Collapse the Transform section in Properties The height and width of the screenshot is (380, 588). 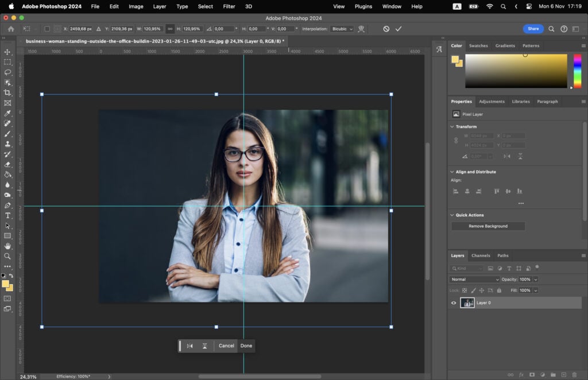pos(453,126)
